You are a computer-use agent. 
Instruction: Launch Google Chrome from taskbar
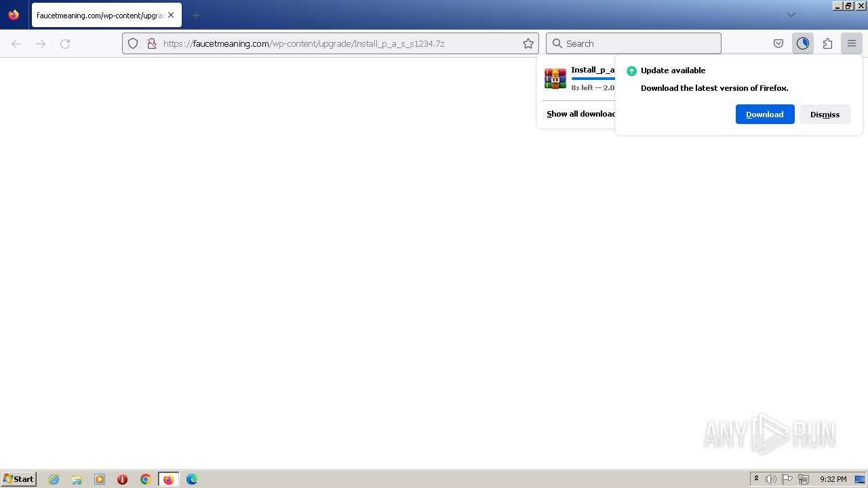(x=145, y=479)
